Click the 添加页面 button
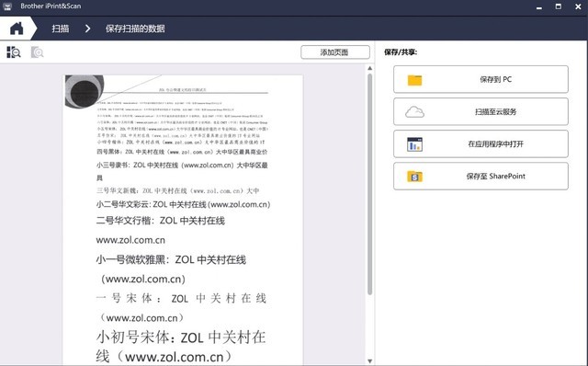The width and height of the screenshot is (588, 366). [x=335, y=52]
